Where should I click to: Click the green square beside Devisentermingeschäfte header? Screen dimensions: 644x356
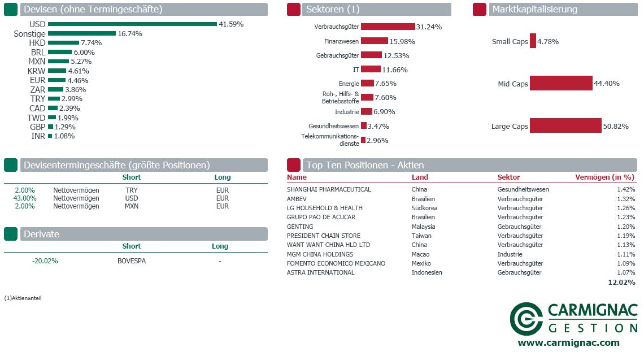click(11, 165)
